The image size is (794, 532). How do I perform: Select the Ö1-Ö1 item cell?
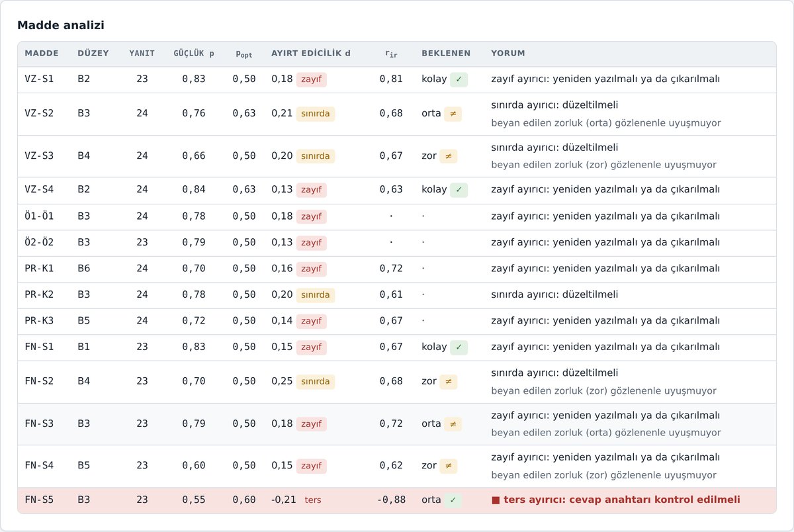pos(39,216)
